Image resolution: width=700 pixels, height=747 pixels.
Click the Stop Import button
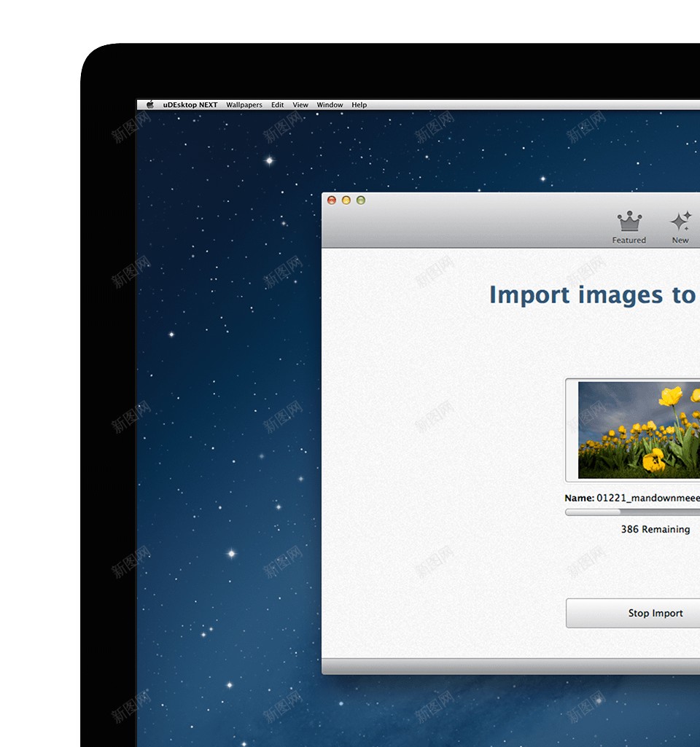633,613
